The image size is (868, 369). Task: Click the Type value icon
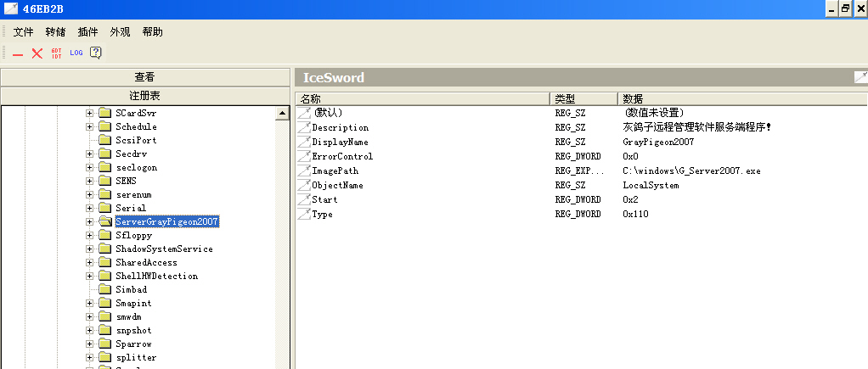coord(304,214)
